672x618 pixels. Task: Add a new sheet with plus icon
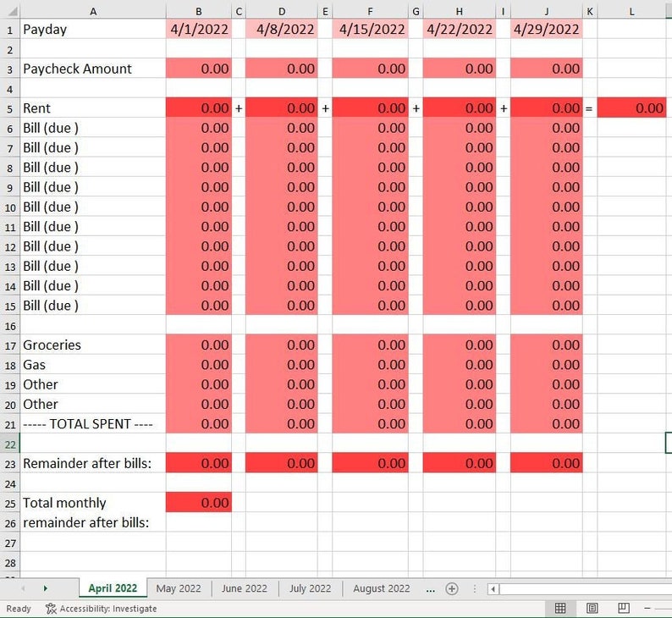[451, 589]
